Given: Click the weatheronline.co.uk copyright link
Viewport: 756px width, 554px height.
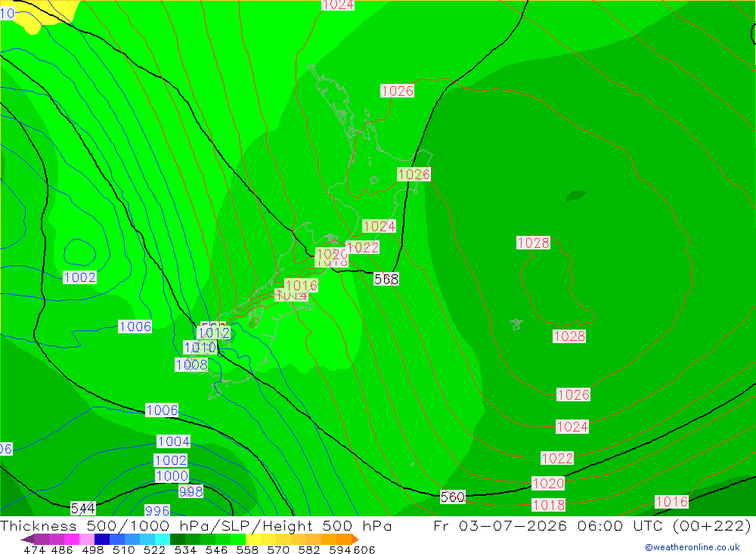Looking at the screenshot, I should point(692,547).
